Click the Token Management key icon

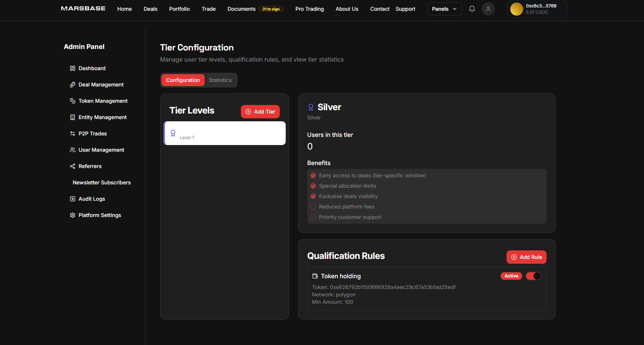[x=72, y=101]
